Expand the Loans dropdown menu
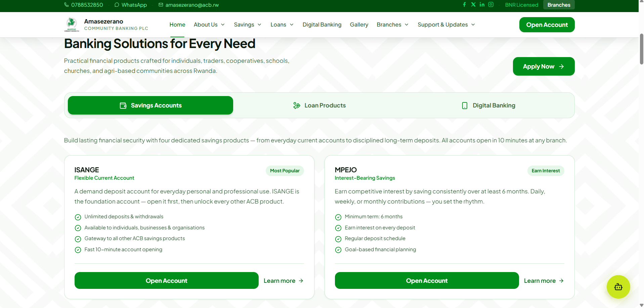 pos(282,25)
